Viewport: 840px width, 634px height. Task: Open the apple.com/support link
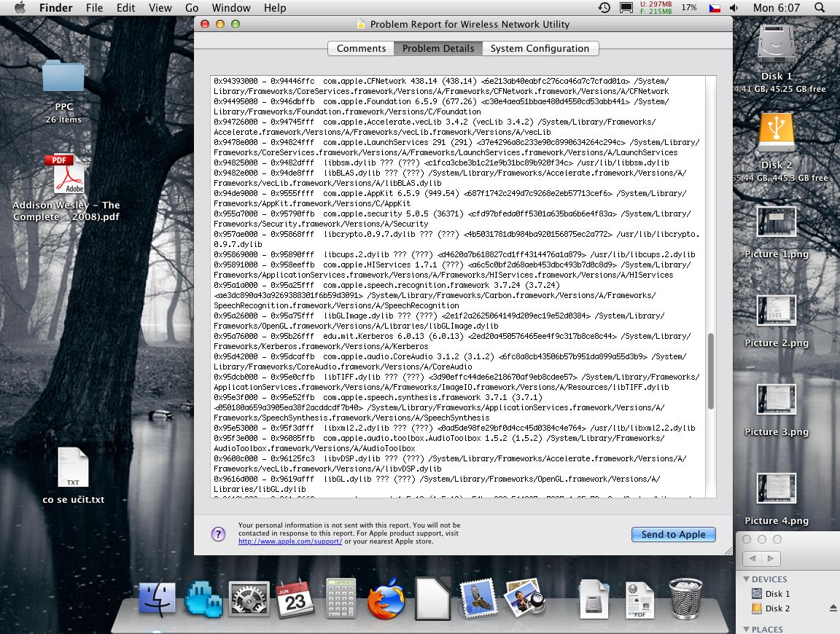click(290, 541)
